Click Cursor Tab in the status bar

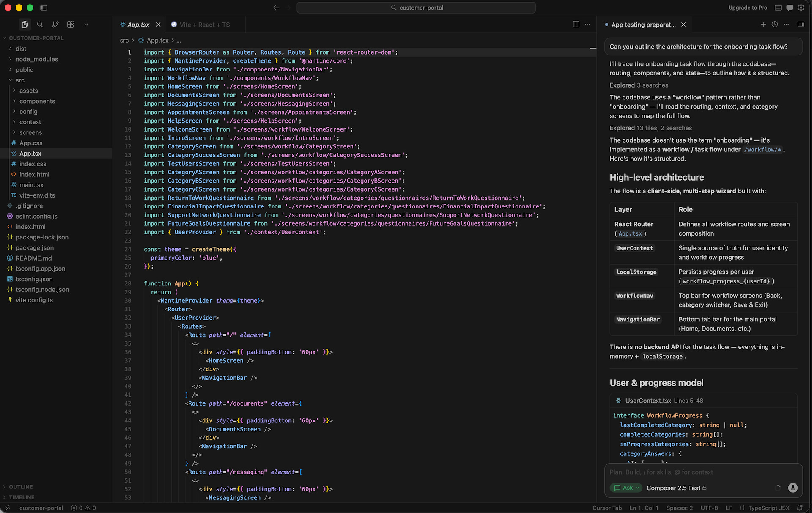tap(607, 508)
